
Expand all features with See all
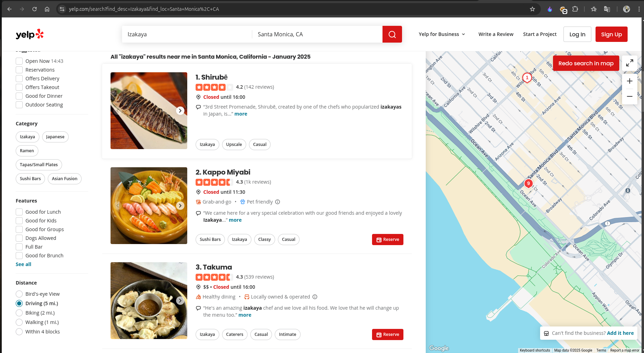tap(23, 264)
